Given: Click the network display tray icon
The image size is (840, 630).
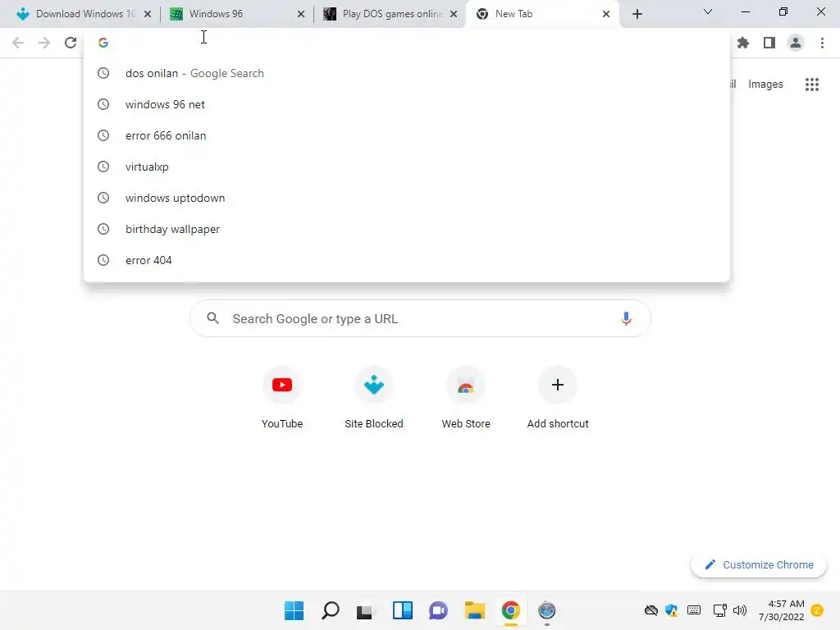Looking at the screenshot, I should [719, 610].
